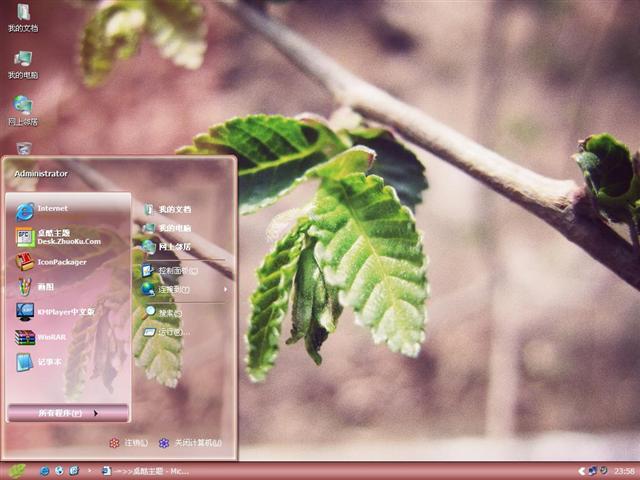This screenshot has height=480, width=640.
Task: Expand hidden system tray icons arrow
Action: click(x=581, y=471)
